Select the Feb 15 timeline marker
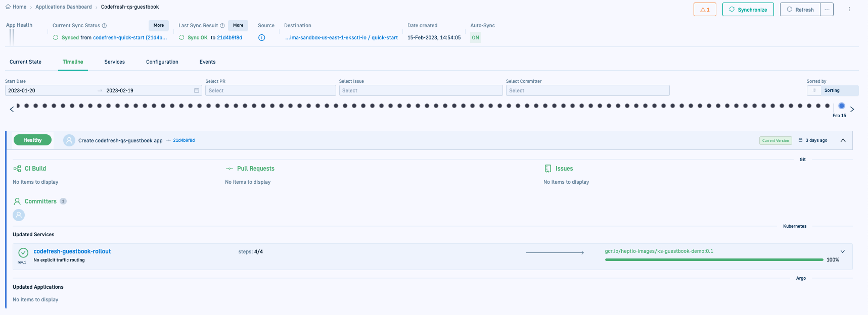This screenshot has width=868, height=315. [x=842, y=106]
